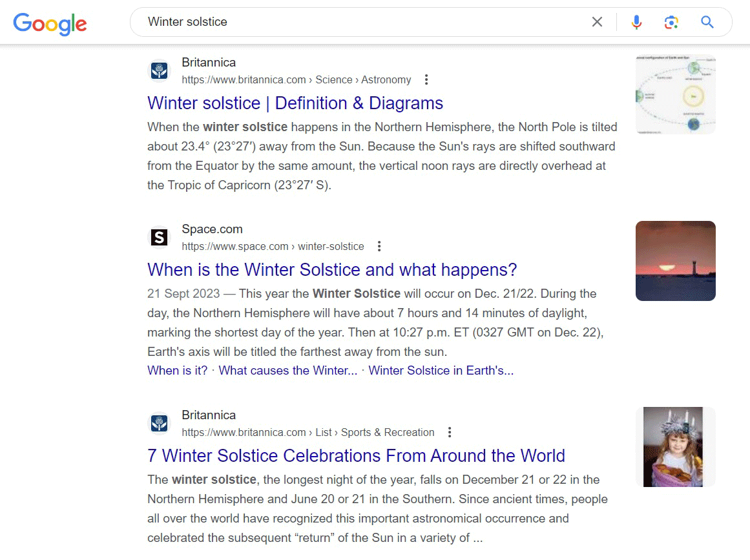750x560 pixels.
Task: Click the Astronomy breadcrumb under Britannica
Action: [x=386, y=79]
